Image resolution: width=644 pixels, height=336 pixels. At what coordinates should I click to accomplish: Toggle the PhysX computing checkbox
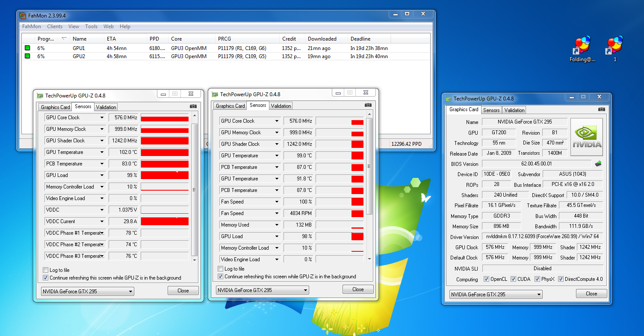point(538,279)
